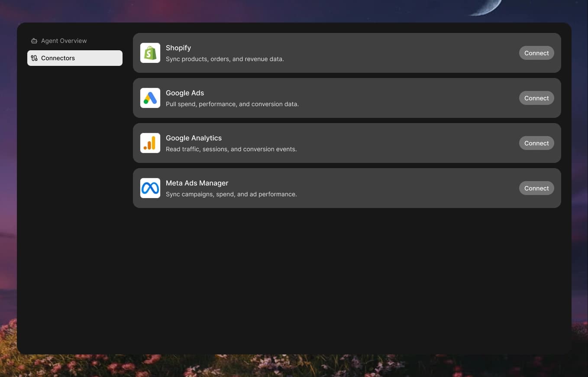Click 'Sync products, orders, and revenue data.' text

coord(225,59)
